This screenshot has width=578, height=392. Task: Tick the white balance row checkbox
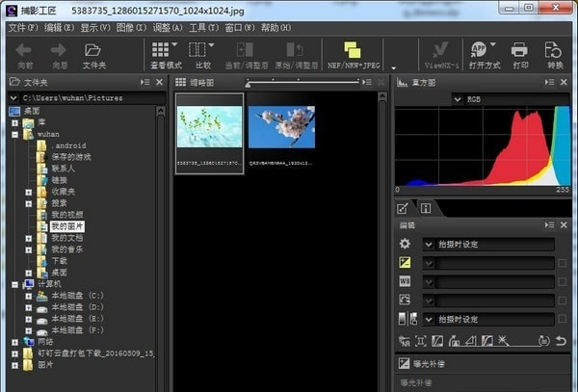(562, 281)
